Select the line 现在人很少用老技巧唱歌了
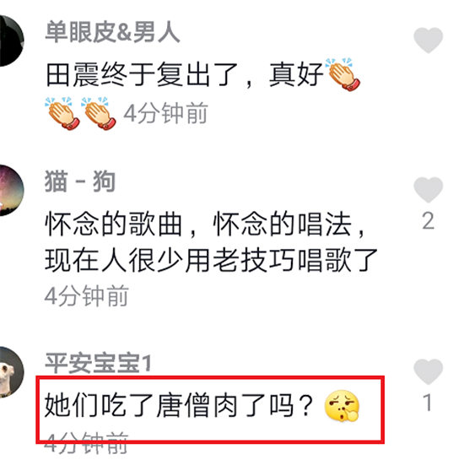464x476 pixels. [x=211, y=260]
